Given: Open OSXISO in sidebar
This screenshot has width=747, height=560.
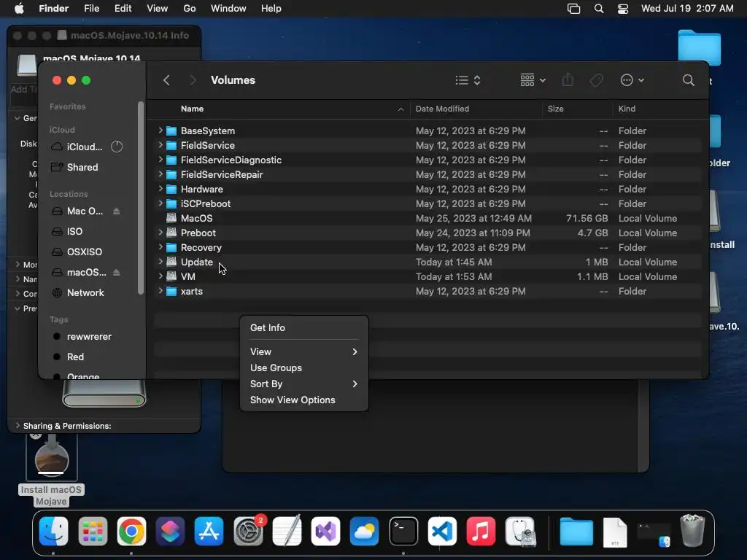Looking at the screenshot, I should click(84, 252).
